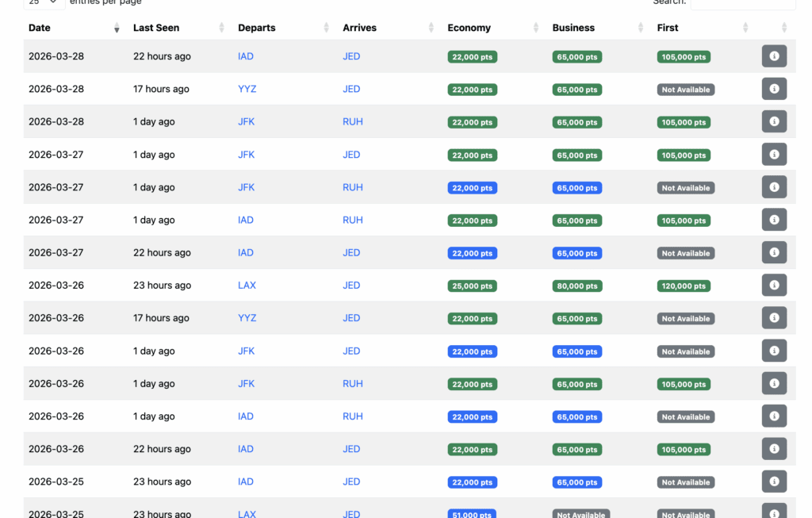Click the LAX link on the 2026-03-26 row

pos(246,285)
